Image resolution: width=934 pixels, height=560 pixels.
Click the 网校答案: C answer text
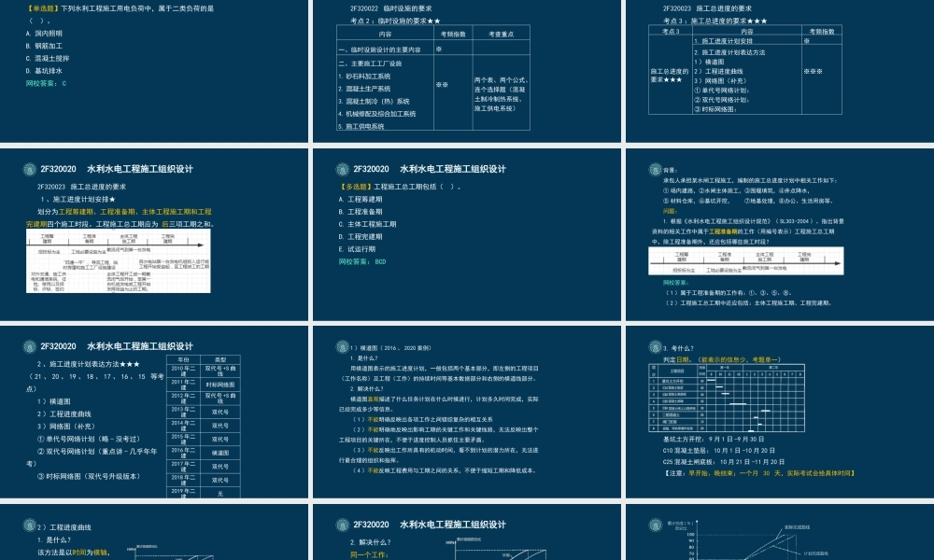47,83
